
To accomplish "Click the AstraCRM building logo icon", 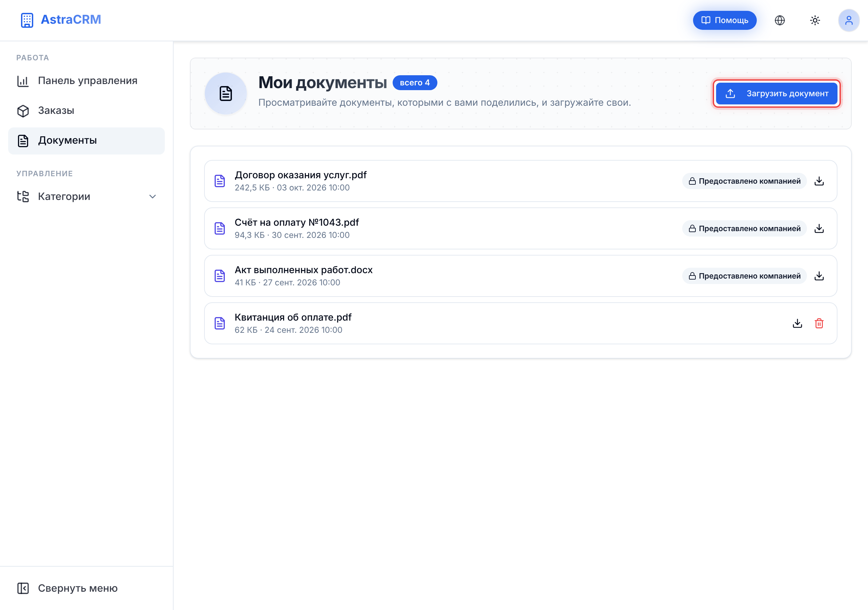I will tap(27, 20).
